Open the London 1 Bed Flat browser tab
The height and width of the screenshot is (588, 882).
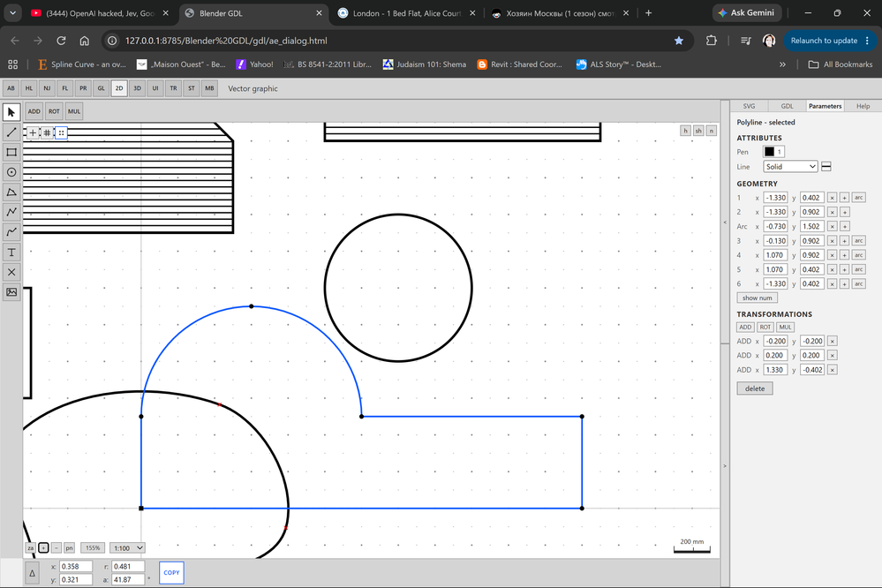pyautogui.click(x=406, y=13)
